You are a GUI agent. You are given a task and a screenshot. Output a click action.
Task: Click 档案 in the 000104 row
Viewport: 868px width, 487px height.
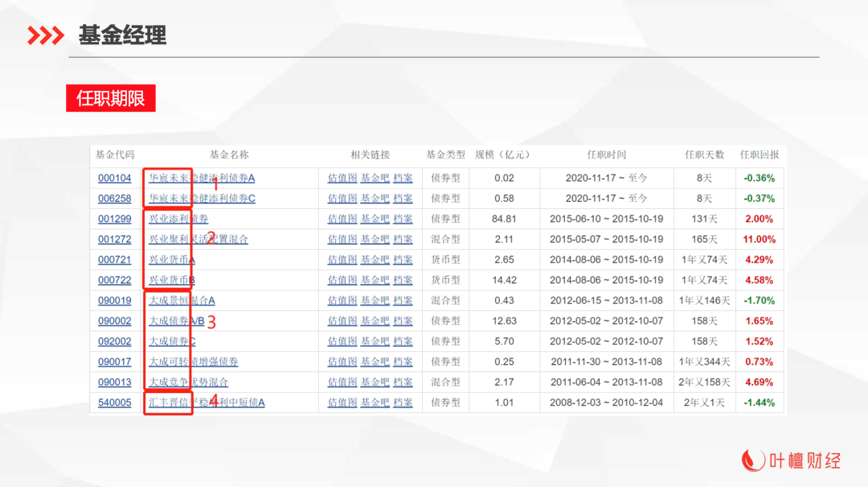(x=403, y=178)
